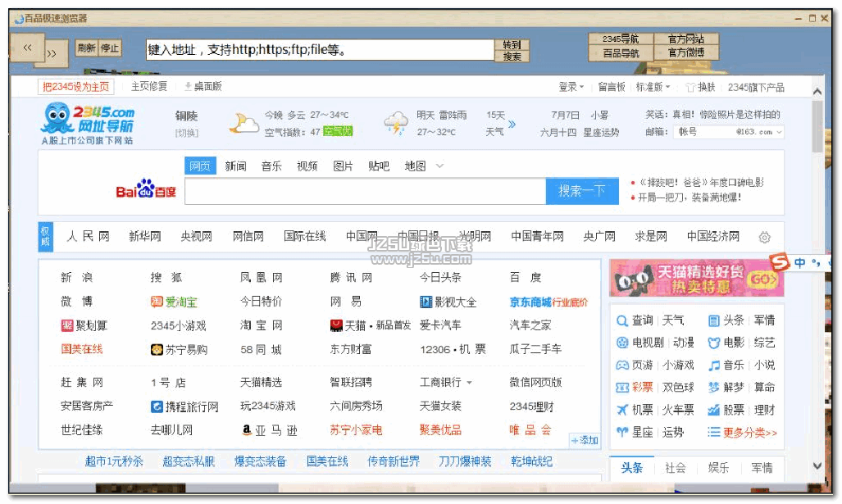Switch to the 社会 news tab

pos(675,468)
